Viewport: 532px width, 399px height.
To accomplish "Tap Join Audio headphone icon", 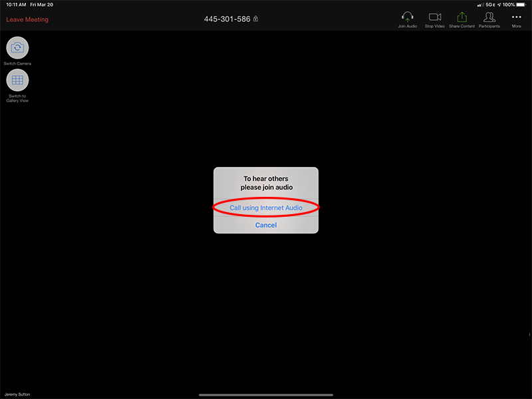I will [408, 17].
